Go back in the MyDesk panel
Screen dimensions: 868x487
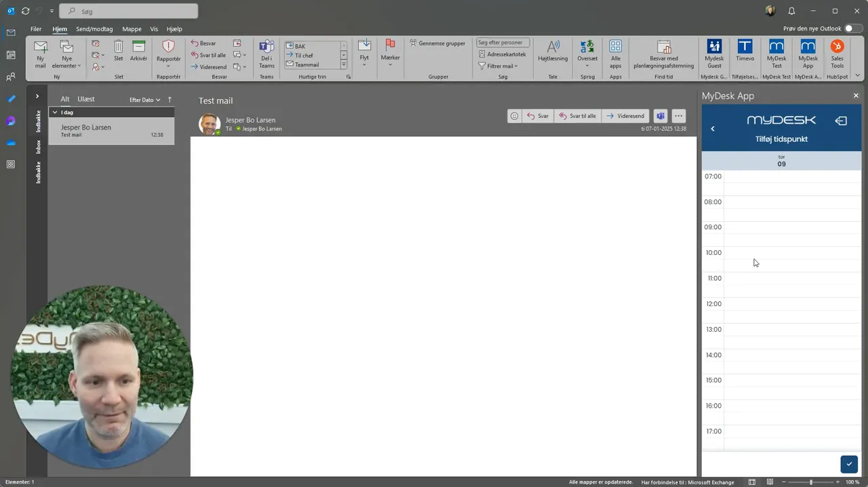coord(713,129)
